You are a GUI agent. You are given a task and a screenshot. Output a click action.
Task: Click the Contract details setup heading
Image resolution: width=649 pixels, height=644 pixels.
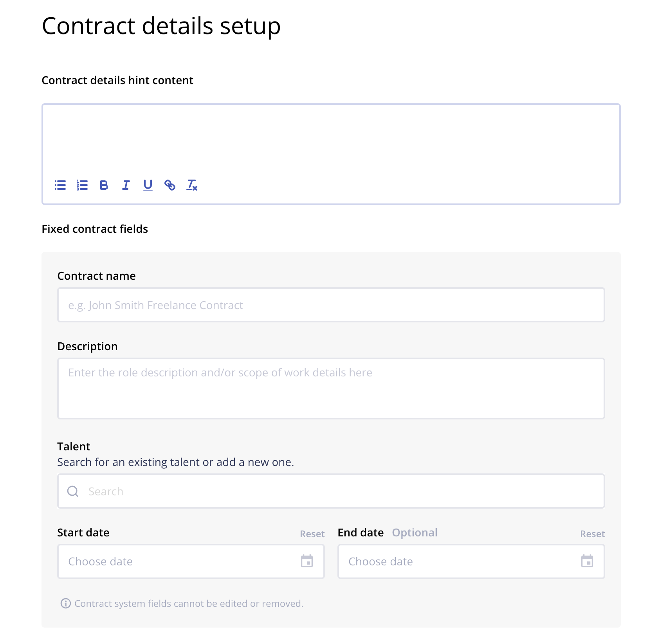pyautogui.click(x=161, y=26)
